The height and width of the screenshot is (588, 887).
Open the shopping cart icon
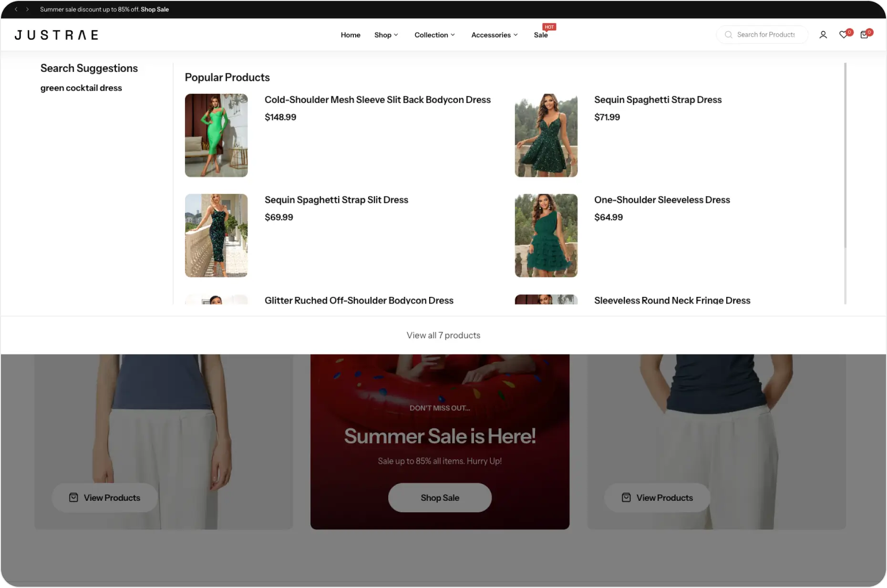pos(864,35)
